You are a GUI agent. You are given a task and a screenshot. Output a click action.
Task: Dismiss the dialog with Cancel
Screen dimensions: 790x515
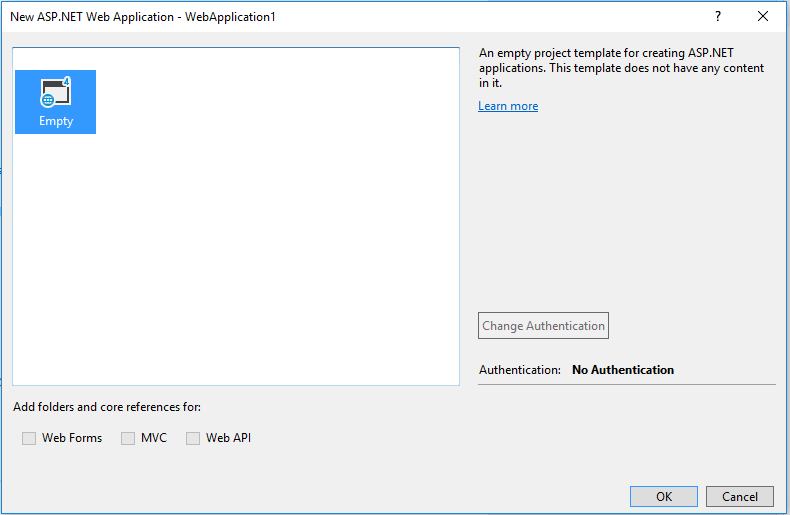pyautogui.click(x=740, y=496)
